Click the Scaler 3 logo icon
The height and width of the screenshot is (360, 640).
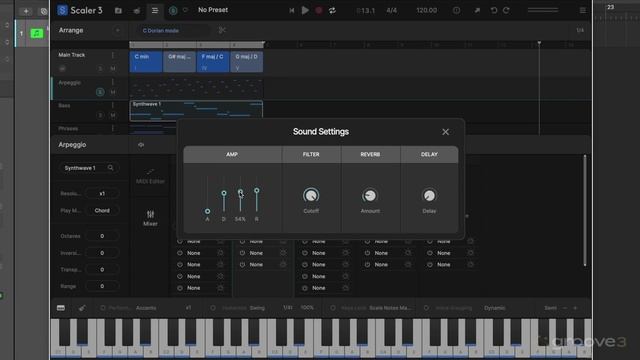pos(62,10)
